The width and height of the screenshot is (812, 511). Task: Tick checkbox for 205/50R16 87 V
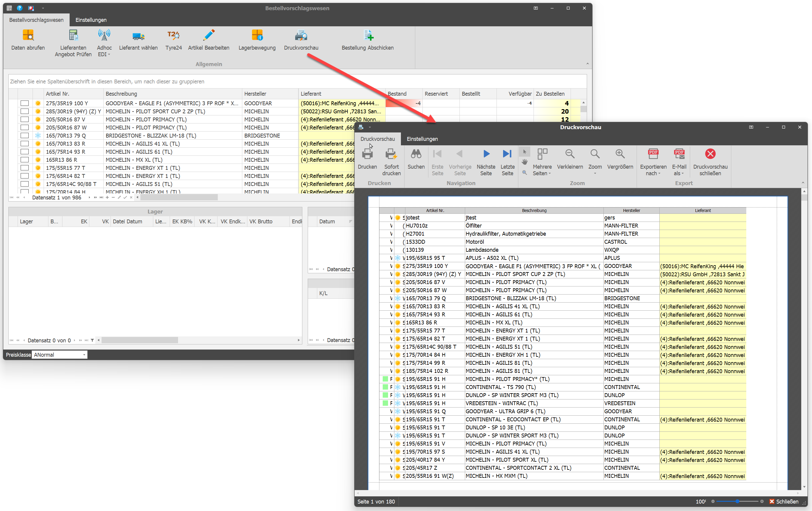[24, 120]
